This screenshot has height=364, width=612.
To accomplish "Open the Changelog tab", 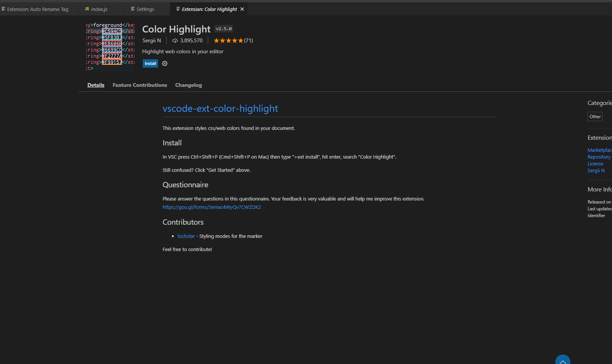I will pos(189,85).
